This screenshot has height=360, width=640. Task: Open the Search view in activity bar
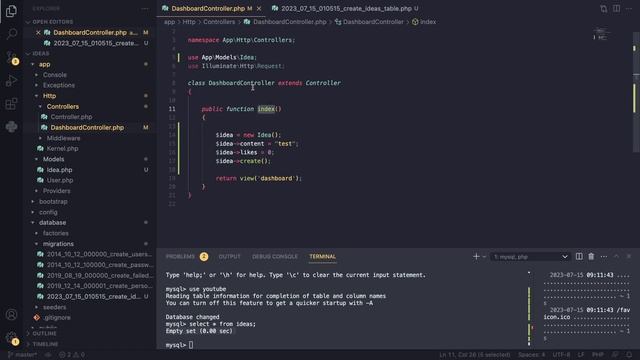pos(11,33)
